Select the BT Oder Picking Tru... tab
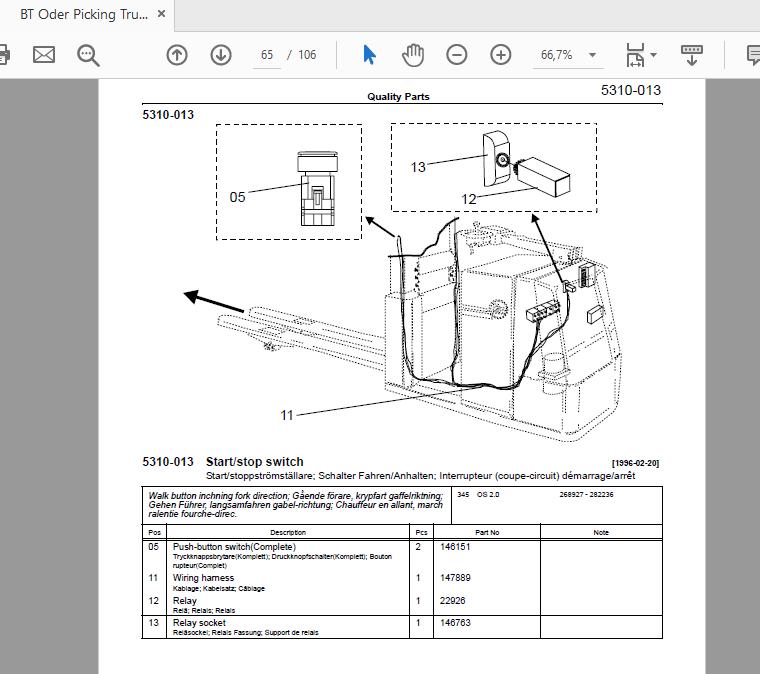760x674 pixels. tap(84, 15)
